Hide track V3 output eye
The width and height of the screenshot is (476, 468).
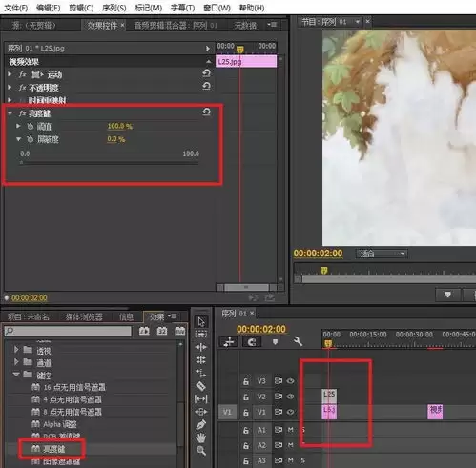[x=290, y=380]
